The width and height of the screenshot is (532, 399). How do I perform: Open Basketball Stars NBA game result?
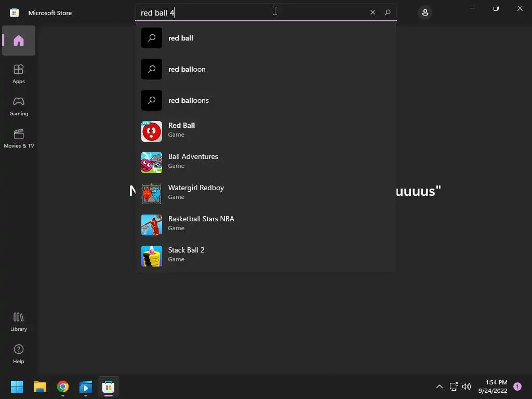(x=265, y=225)
